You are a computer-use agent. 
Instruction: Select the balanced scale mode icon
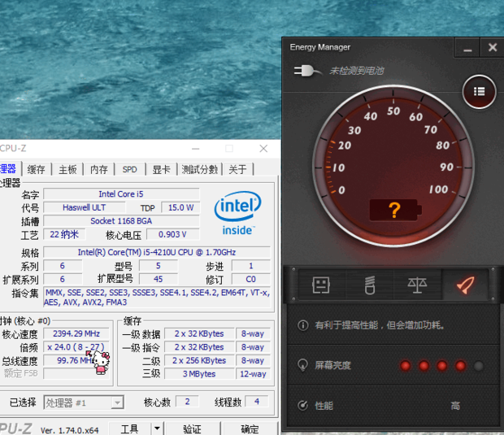(417, 285)
